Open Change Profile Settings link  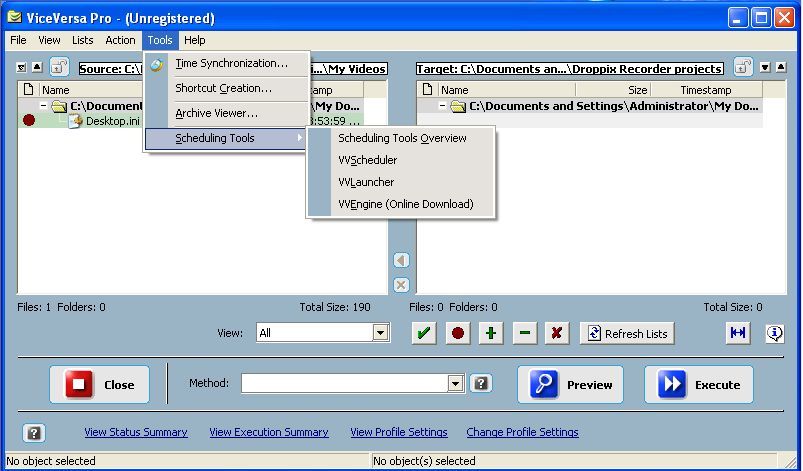[522, 432]
